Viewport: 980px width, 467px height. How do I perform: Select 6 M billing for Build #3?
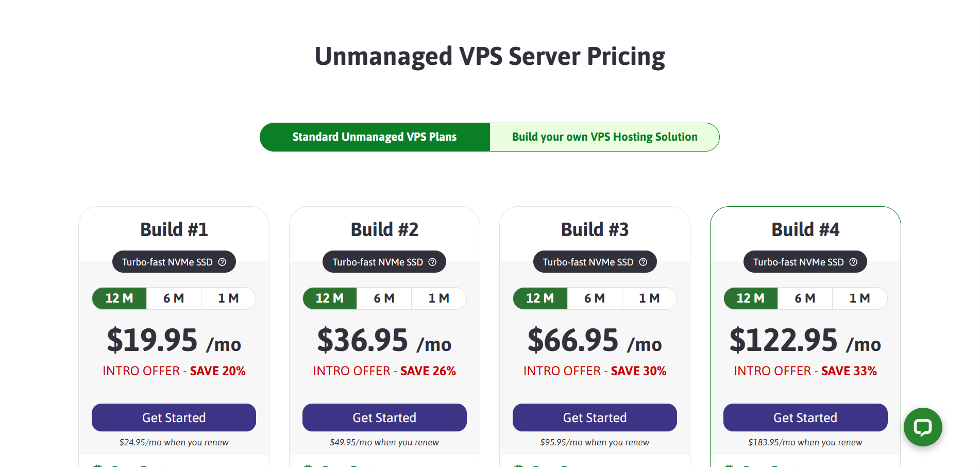coord(595,298)
